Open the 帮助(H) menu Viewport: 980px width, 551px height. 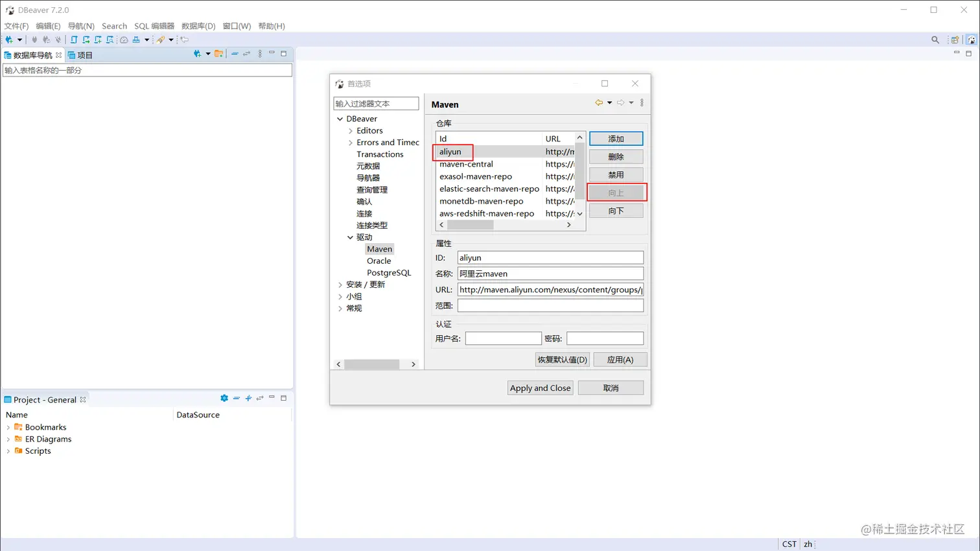point(272,26)
